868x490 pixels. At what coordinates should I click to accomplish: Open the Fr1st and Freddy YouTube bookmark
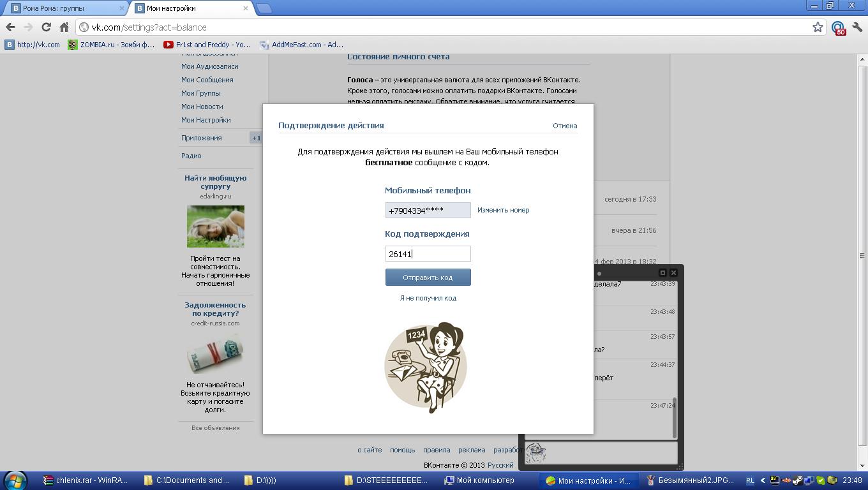[207, 45]
